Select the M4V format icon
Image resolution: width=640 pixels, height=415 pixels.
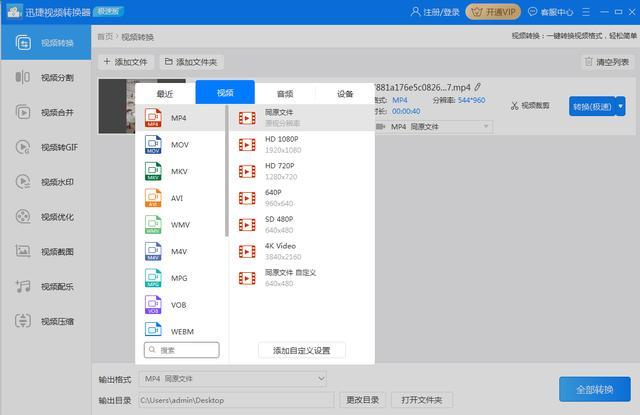pyautogui.click(x=153, y=251)
